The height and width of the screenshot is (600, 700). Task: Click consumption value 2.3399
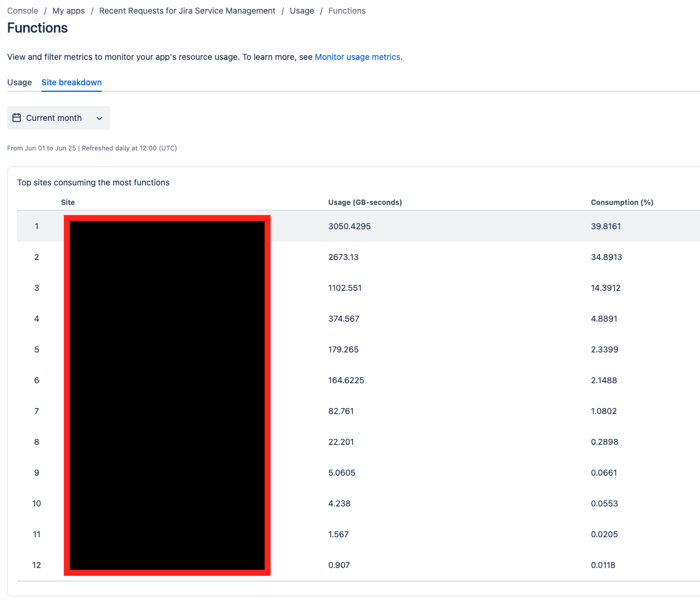(605, 349)
